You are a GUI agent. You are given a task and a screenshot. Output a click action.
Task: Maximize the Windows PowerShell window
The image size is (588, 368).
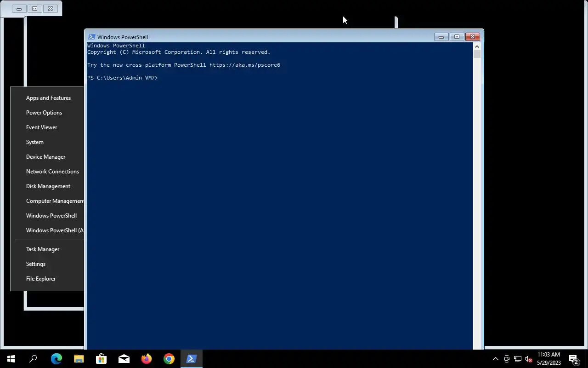[x=457, y=37]
